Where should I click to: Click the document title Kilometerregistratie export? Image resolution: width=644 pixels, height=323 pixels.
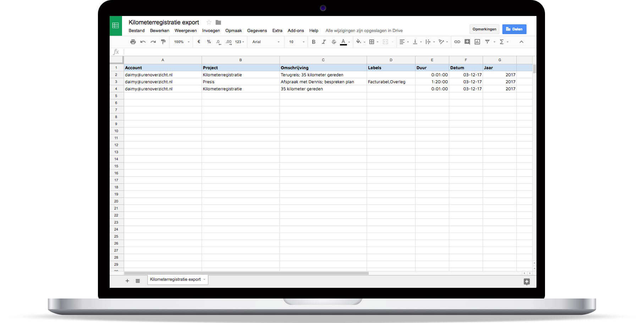click(x=164, y=22)
